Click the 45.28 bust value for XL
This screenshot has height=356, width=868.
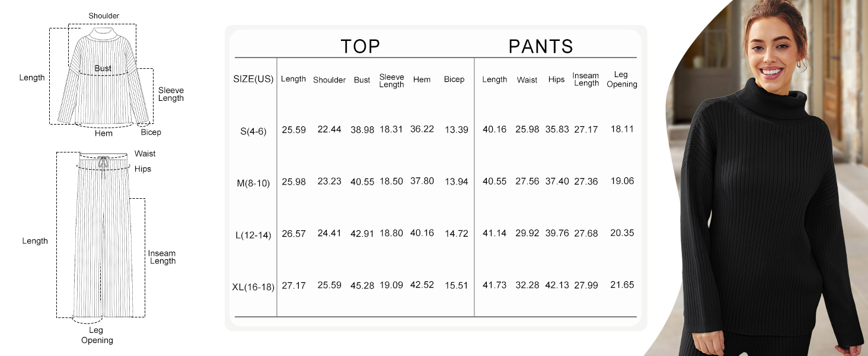click(362, 286)
